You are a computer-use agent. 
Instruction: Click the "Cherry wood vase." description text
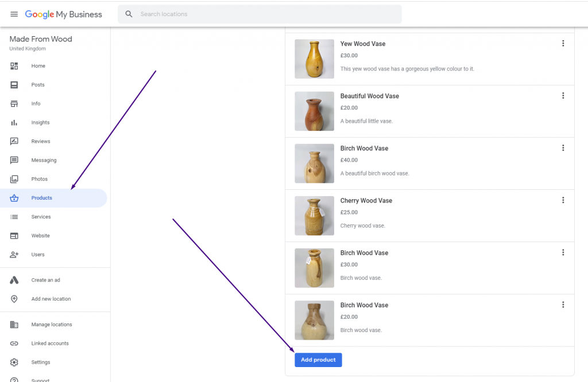pyautogui.click(x=363, y=226)
